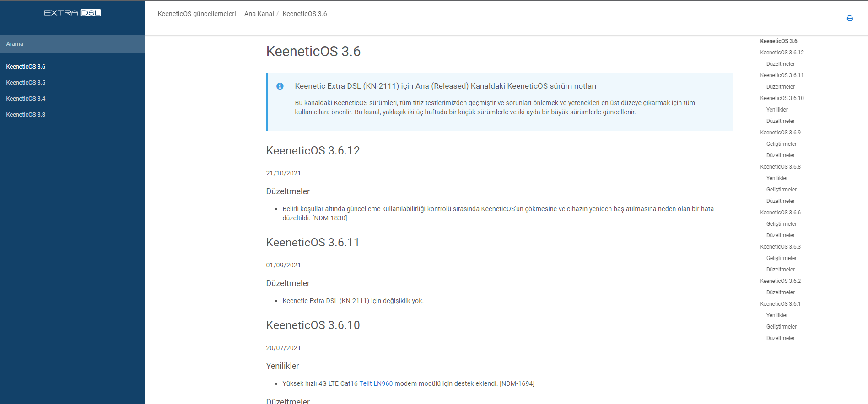Click the date 01/09/2021
The image size is (868, 404).
pos(283,265)
